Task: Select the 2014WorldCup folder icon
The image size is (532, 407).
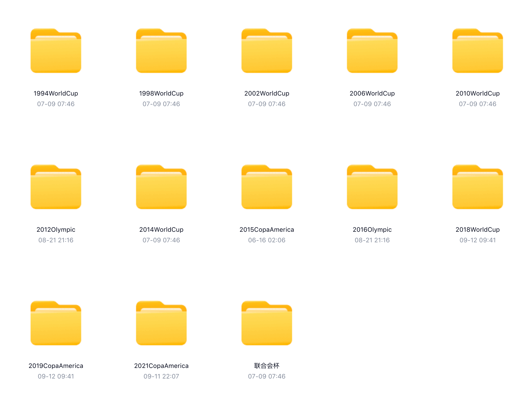Action: pyautogui.click(x=161, y=187)
